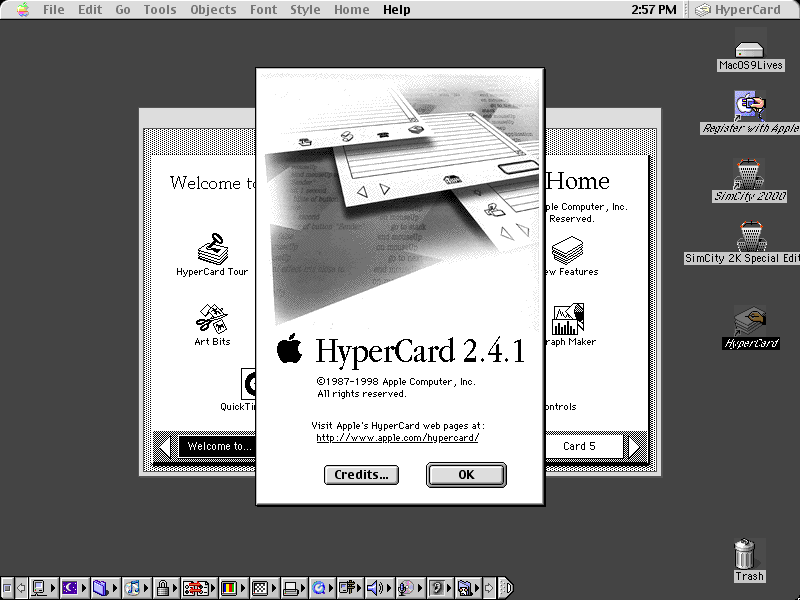Open the HyperCard Tour stack icon
This screenshot has width=800, height=600.
(x=213, y=249)
